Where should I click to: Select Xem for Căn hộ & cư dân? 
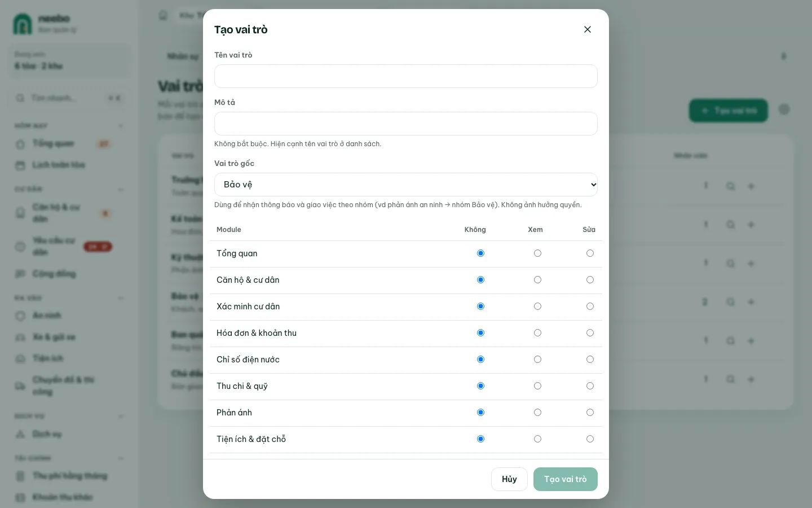tap(537, 280)
